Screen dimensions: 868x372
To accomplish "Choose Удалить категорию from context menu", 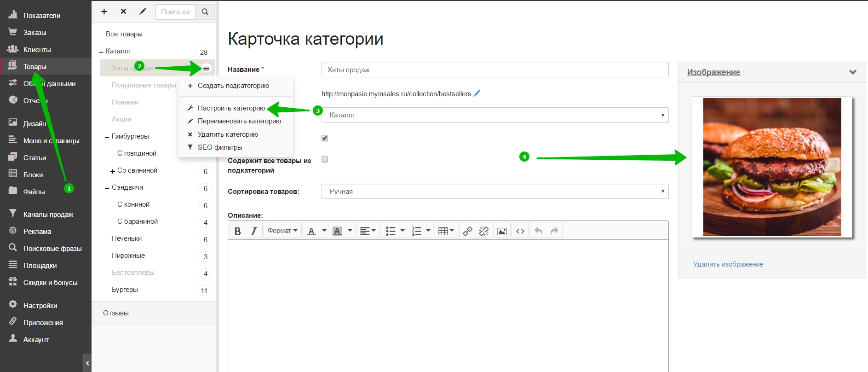I will pos(228,134).
